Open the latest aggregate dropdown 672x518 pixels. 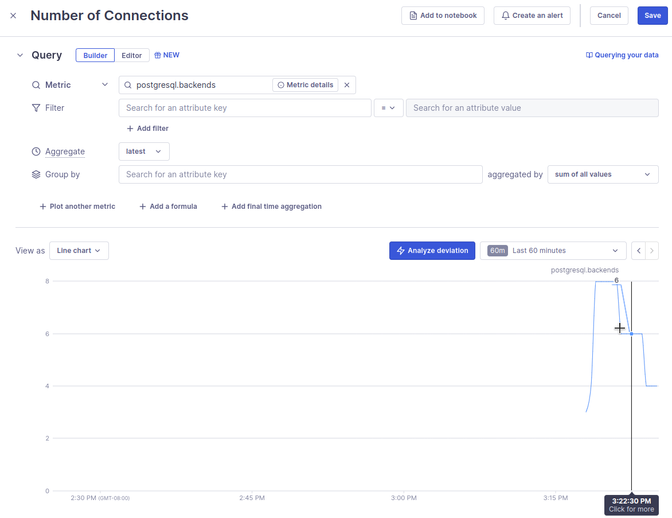(144, 152)
